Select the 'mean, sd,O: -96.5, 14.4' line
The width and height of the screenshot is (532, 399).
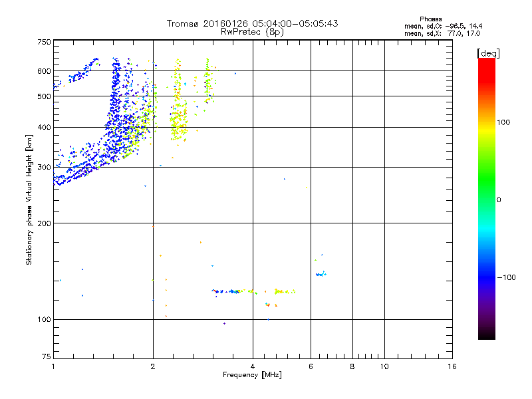[x=443, y=26]
